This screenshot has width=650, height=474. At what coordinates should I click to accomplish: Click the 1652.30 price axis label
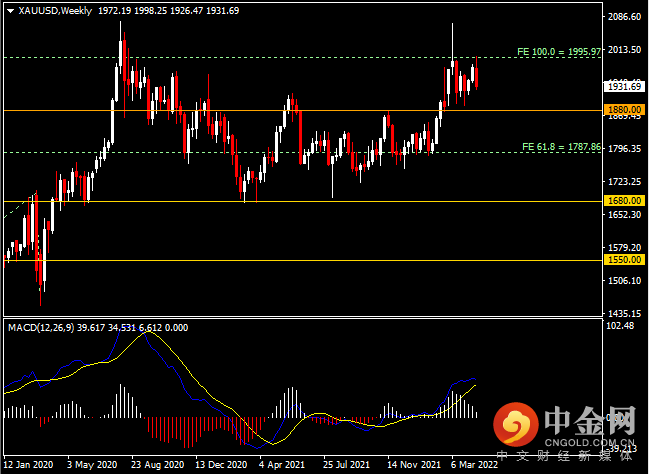click(624, 214)
